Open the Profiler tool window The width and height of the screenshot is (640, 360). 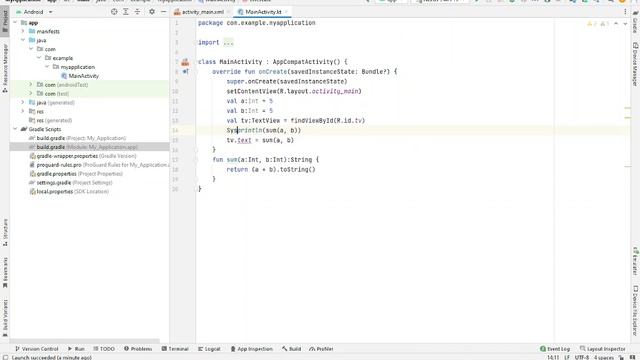tap(321, 349)
